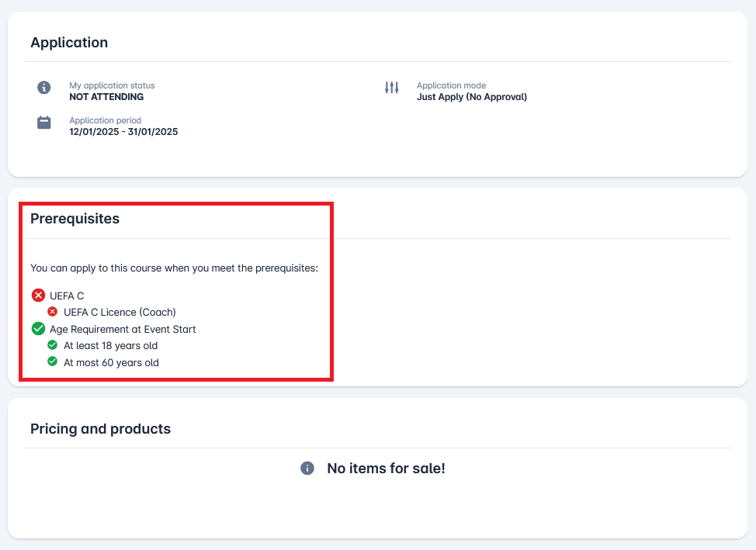This screenshot has height=550, width=756.
Task: Click the Just Apply (No Approval) value
Action: click(x=471, y=97)
